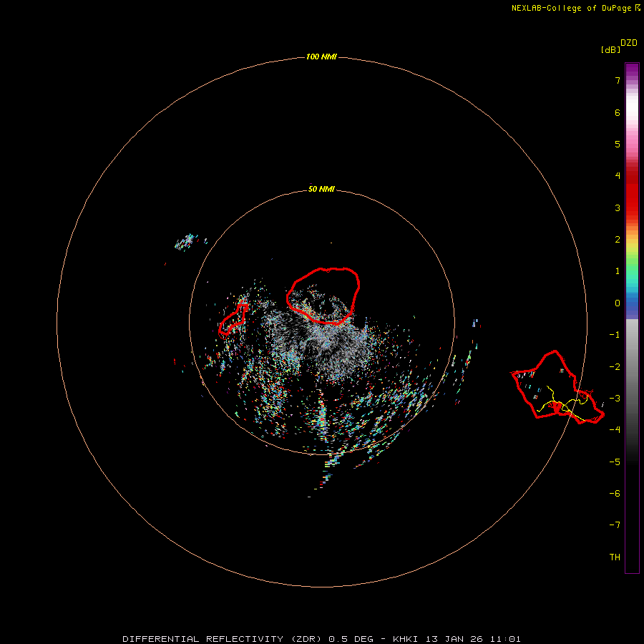
Task: Click the scale value -5
Action: coord(615,462)
